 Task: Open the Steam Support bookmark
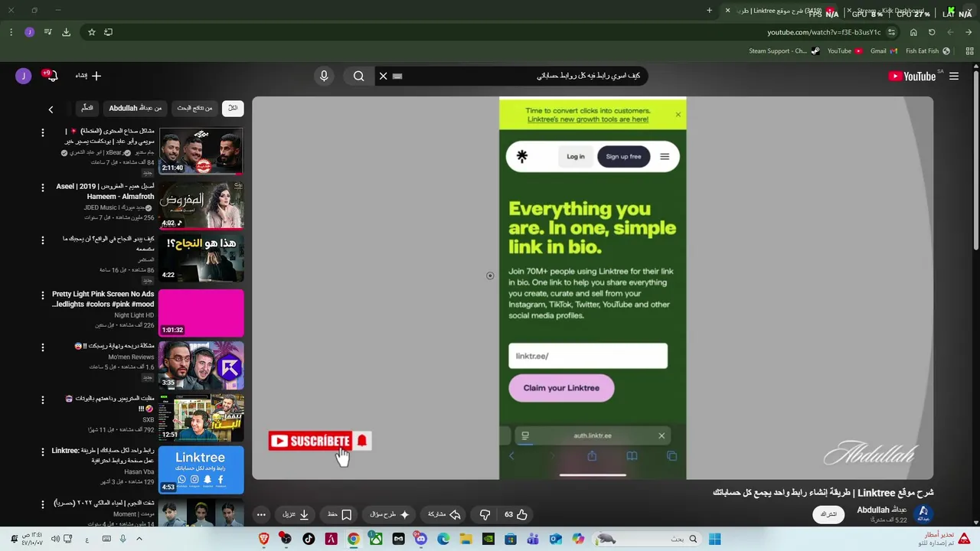tap(784, 51)
